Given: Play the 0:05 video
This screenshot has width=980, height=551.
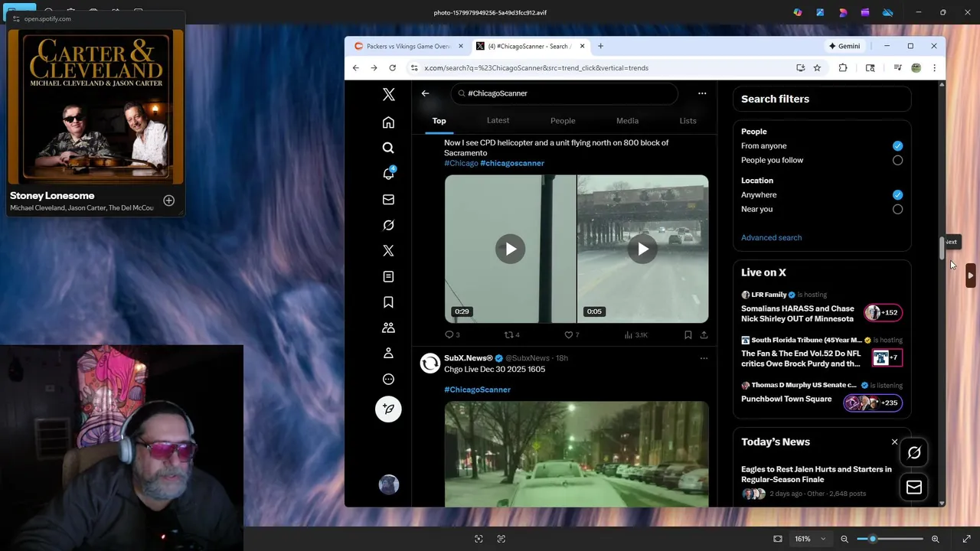Looking at the screenshot, I should click(642, 249).
